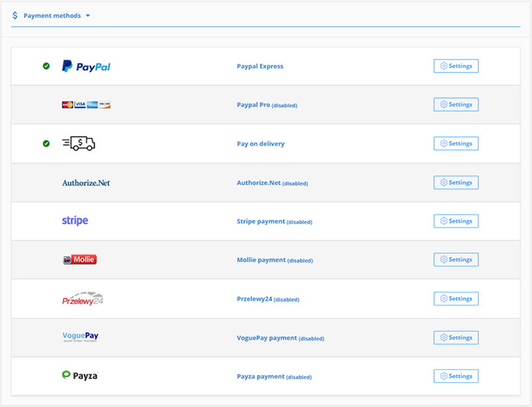Click the PayPal logo
This screenshot has width=532, height=407.
(86, 66)
